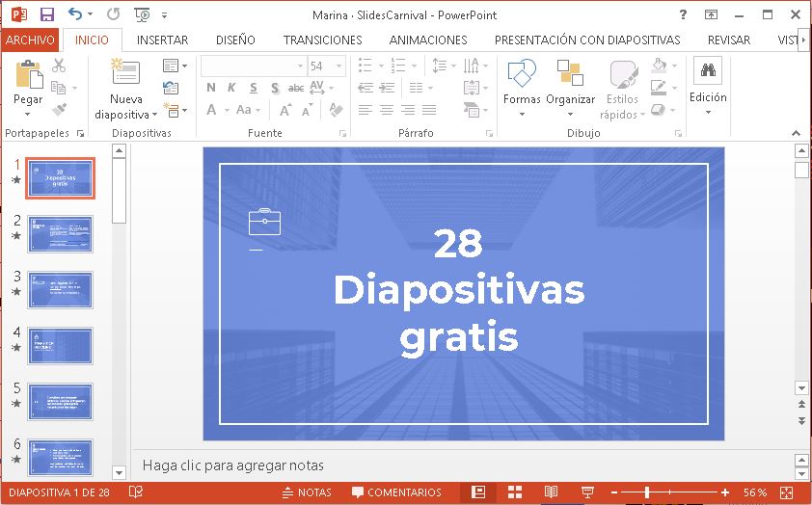Justify the paragraph text
This screenshot has width=812, height=505.
429,110
